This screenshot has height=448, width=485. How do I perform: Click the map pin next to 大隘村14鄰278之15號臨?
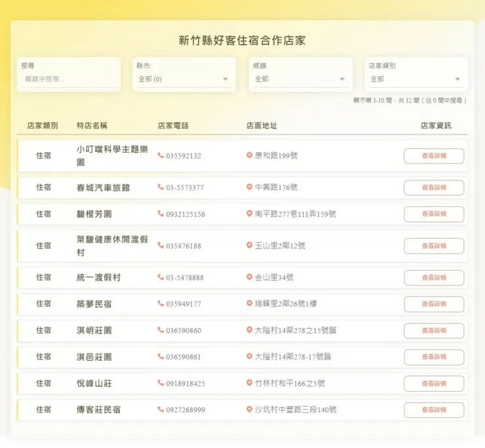pos(249,330)
